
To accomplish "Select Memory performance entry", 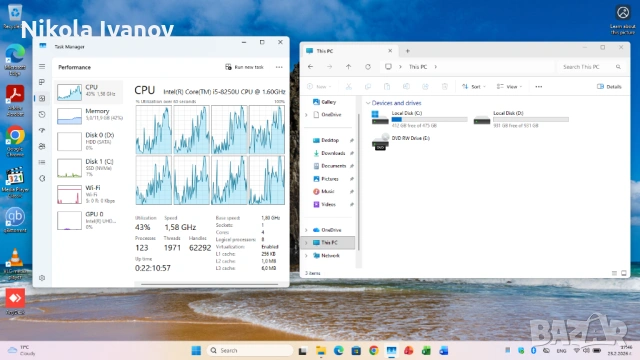I will tap(89, 116).
